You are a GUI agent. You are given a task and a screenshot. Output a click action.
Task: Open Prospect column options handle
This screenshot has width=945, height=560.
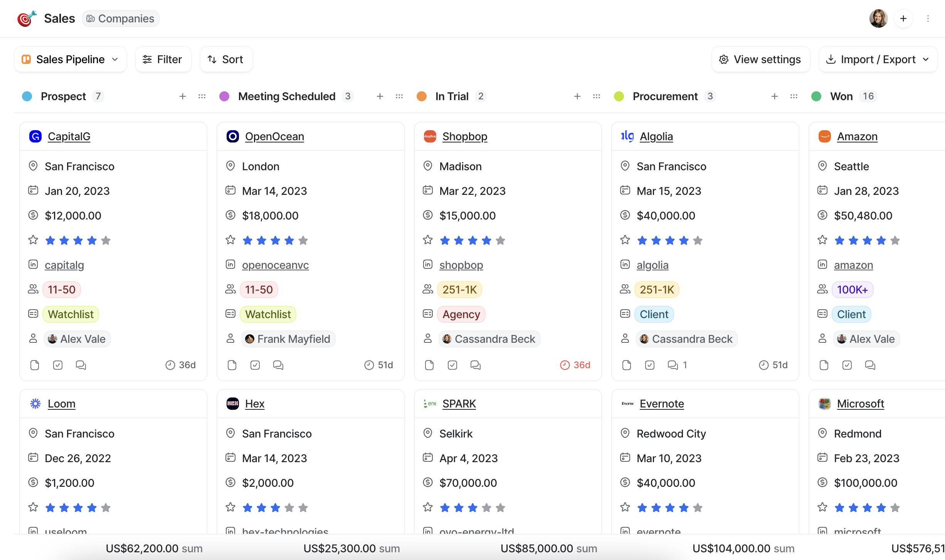click(x=202, y=96)
